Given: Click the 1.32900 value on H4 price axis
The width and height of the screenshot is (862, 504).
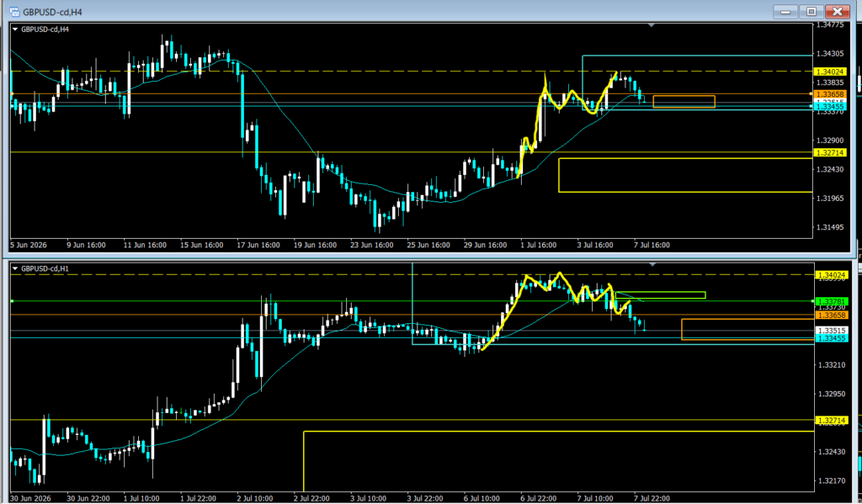Looking at the screenshot, I should [x=830, y=141].
